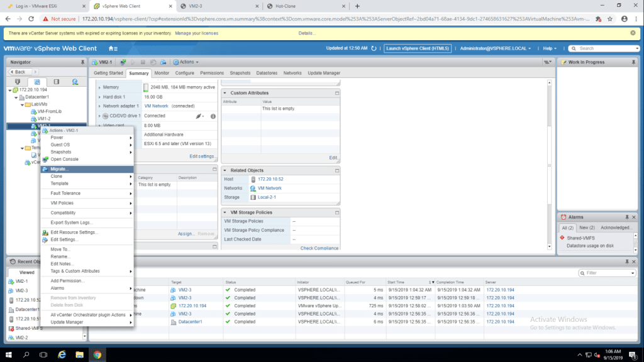Open the Administrator@VSPHERE.LOCAL dropdown
644x362 pixels.
coord(495,48)
